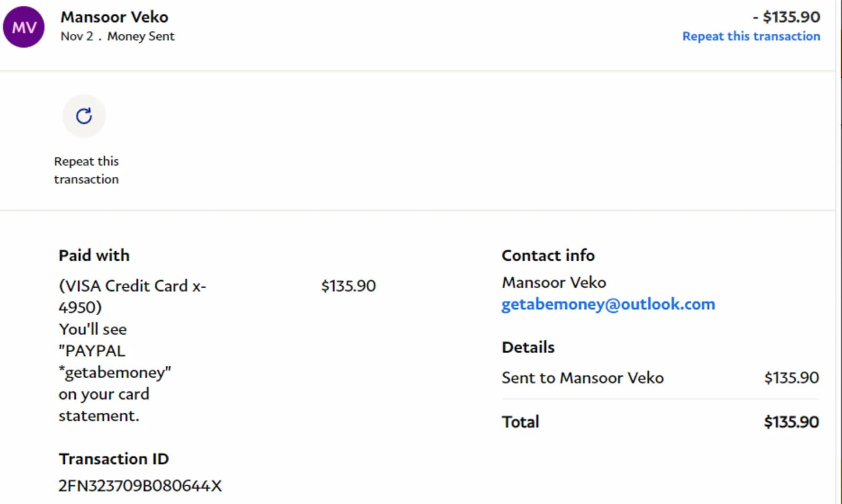Open the blue Repeat this transaction link
The height and width of the screenshot is (504, 842).
click(751, 36)
